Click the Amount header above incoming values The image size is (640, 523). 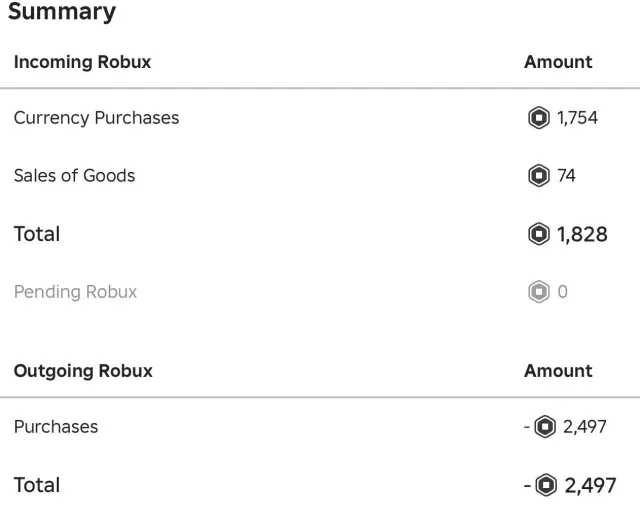pyautogui.click(x=558, y=62)
